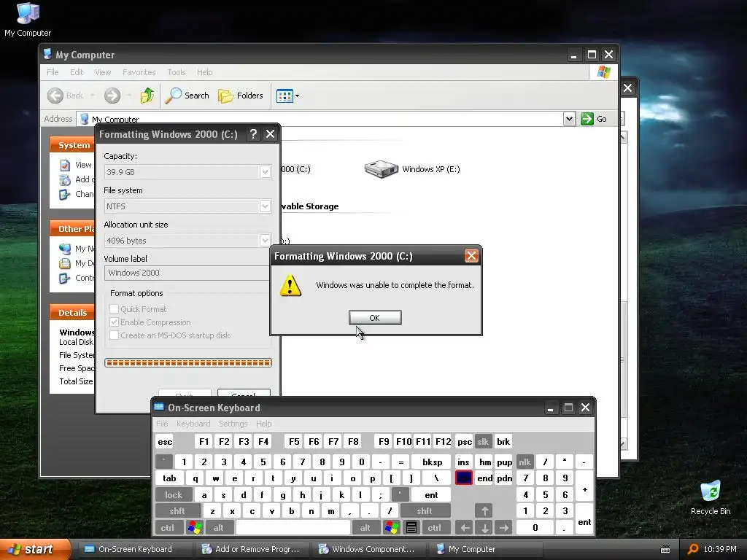This screenshot has width=747, height=560.
Task: Click the space bar on On-Screen Keyboard
Action: click(293, 528)
